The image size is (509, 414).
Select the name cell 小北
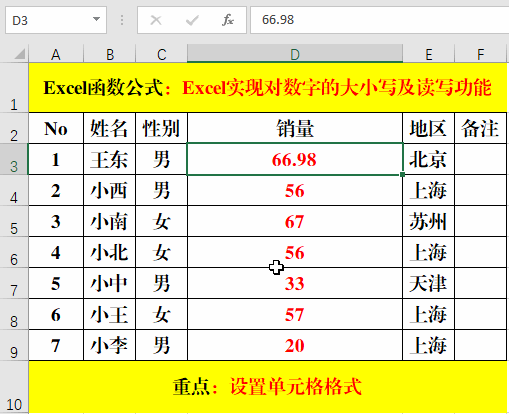tap(110, 252)
